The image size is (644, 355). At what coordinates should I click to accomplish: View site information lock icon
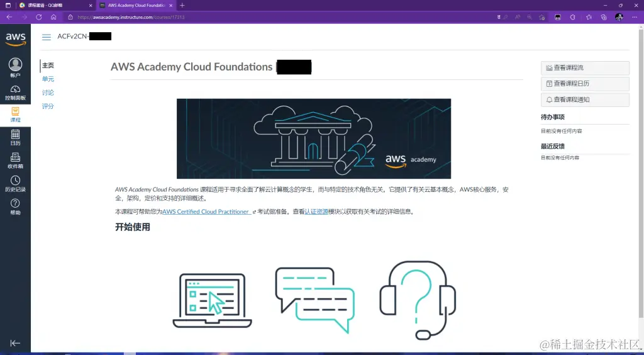click(x=70, y=17)
